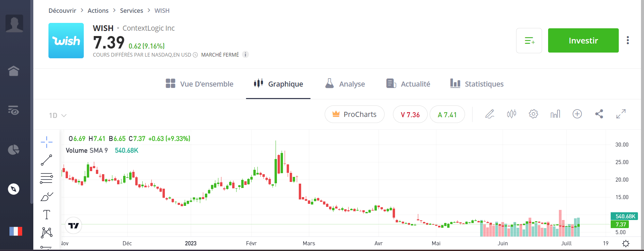The width and height of the screenshot is (644, 251).
Task: Expand the 1D timeframe dropdown
Action: 58,116
